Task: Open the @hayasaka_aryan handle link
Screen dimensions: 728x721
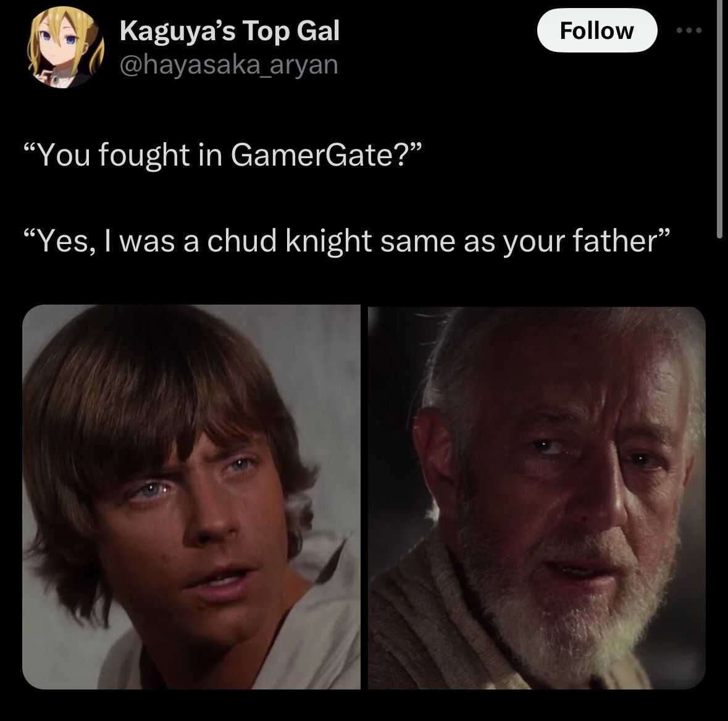Action: click(x=228, y=65)
